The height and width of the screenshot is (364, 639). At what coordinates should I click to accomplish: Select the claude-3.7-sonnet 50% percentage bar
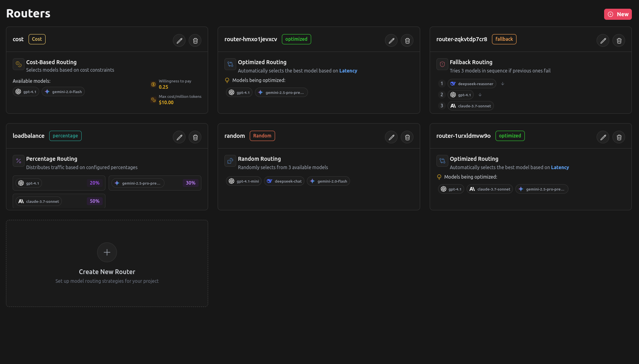(x=59, y=201)
